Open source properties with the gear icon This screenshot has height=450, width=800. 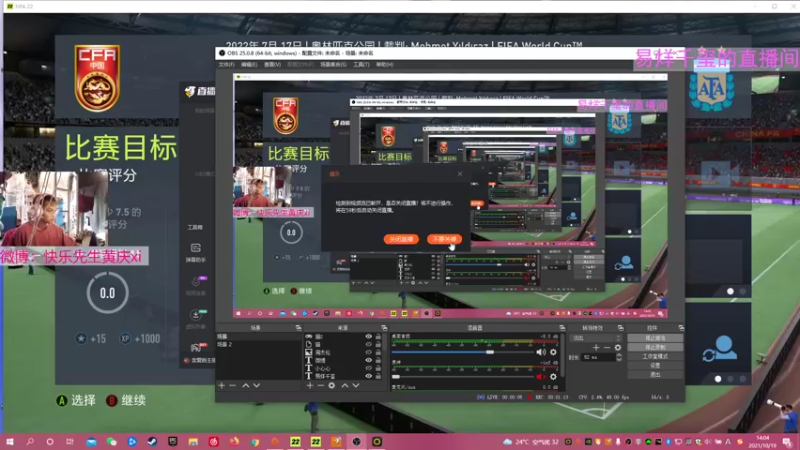pyautogui.click(x=332, y=386)
